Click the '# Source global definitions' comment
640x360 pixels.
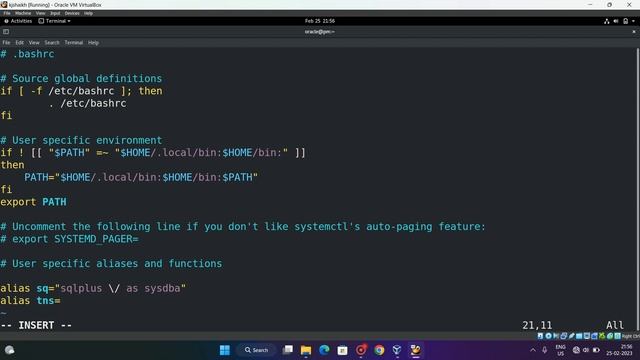pos(81,78)
